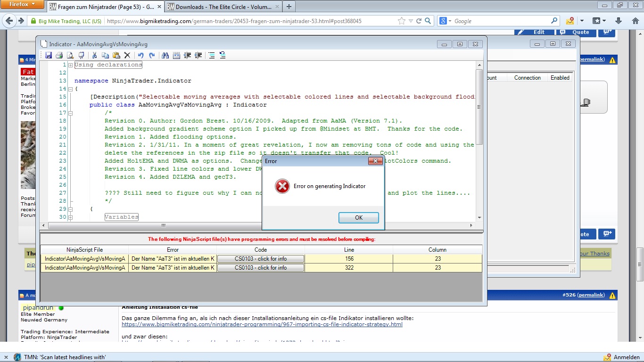Paste from clipboard in the editor toolbar
This screenshot has width=644, height=362.
click(116, 55)
